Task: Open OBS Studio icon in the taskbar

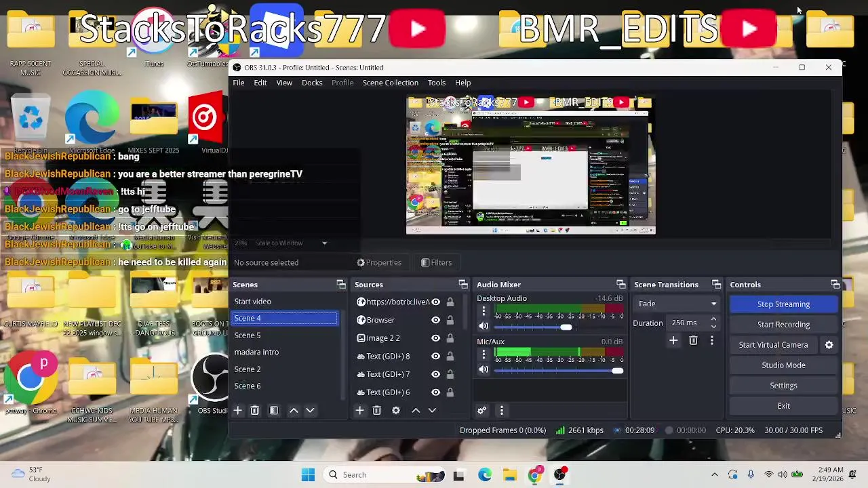Action: pos(560,475)
